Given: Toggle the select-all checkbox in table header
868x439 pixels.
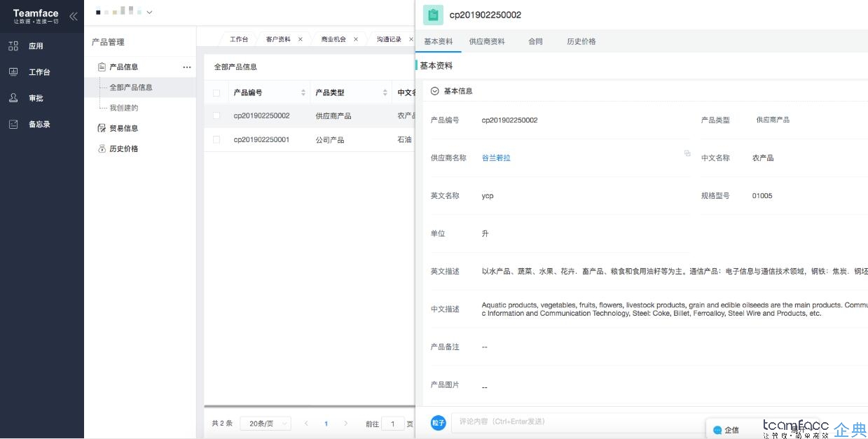Looking at the screenshot, I should pos(216,93).
